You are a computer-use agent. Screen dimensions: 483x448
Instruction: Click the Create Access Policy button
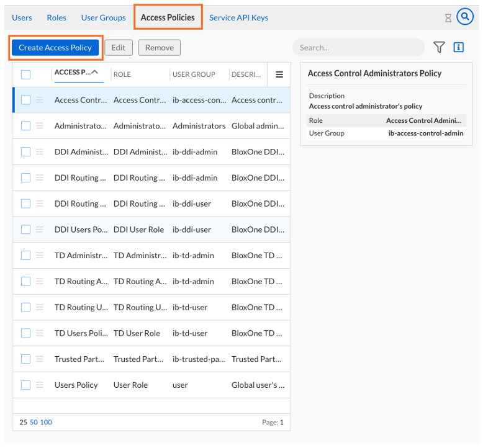(x=55, y=47)
